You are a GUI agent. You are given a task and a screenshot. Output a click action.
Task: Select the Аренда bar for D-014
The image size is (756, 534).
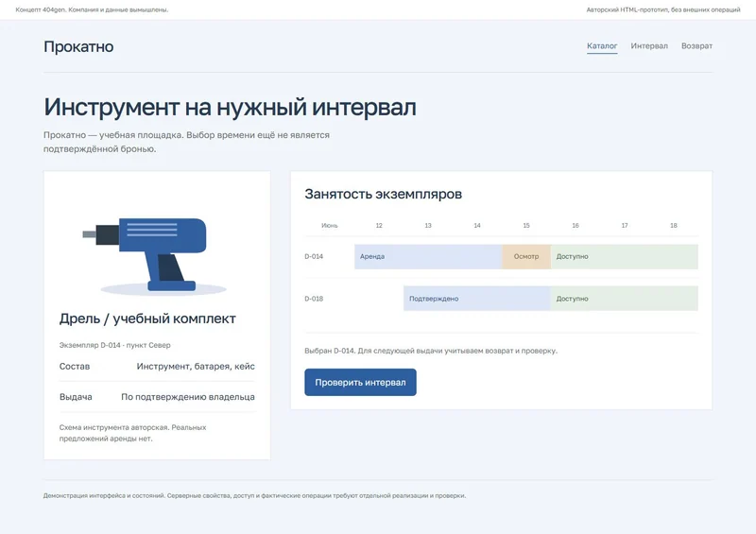(428, 257)
